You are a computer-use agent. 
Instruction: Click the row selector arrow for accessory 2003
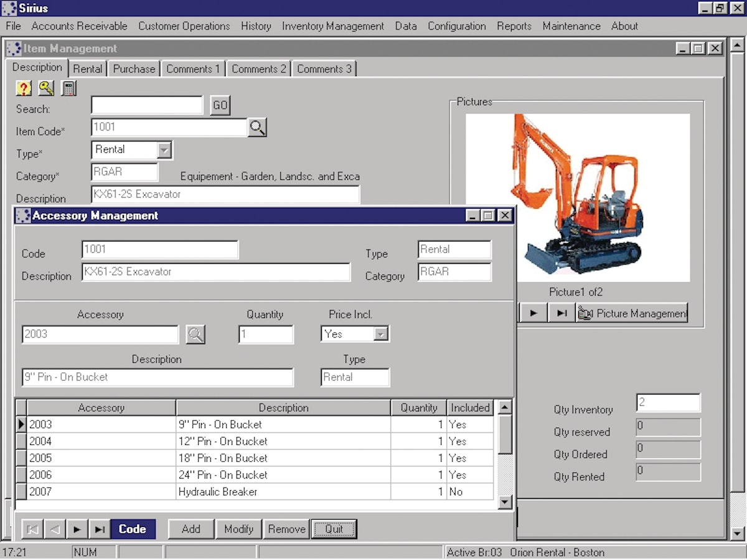[x=21, y=424]
